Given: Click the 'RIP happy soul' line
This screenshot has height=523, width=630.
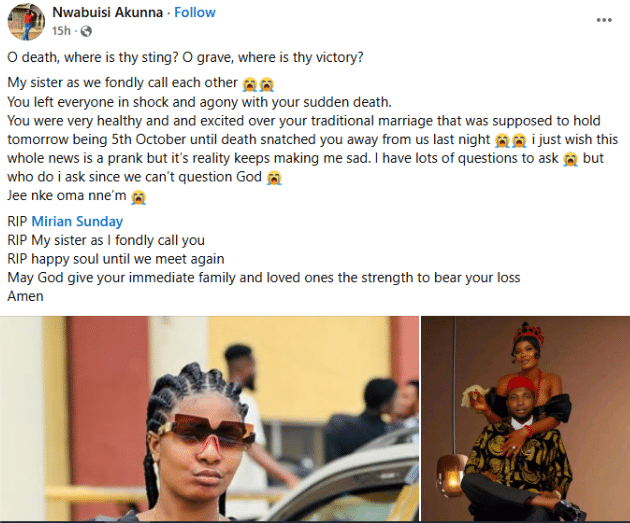Looking at the screenshot, I should 116,259.
